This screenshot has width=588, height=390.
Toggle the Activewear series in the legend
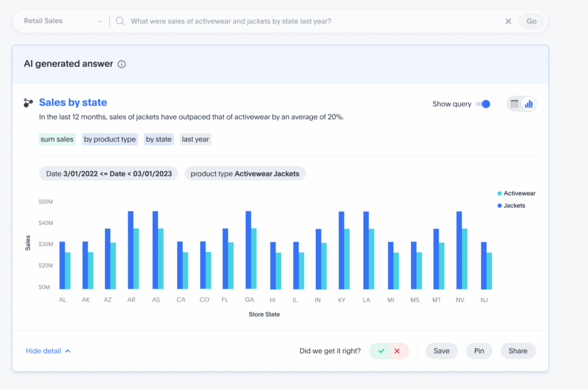[515, 193]
